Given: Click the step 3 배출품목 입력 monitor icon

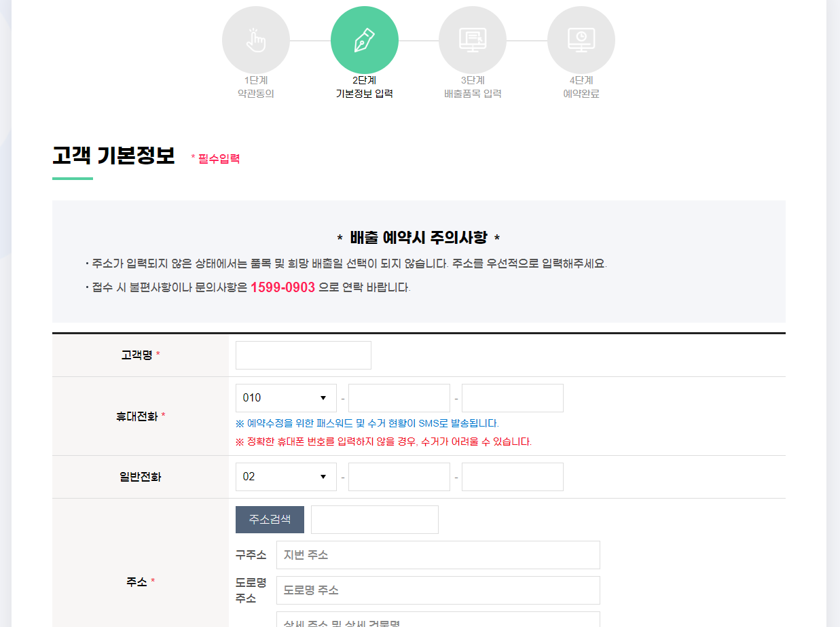Looking at the screenshot, I should [x=473, y=39].
